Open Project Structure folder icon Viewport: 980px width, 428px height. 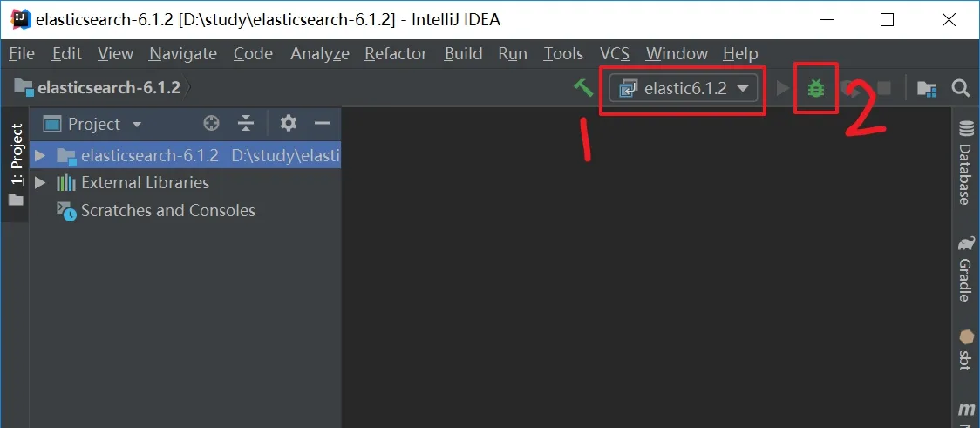tap(926, 88)
